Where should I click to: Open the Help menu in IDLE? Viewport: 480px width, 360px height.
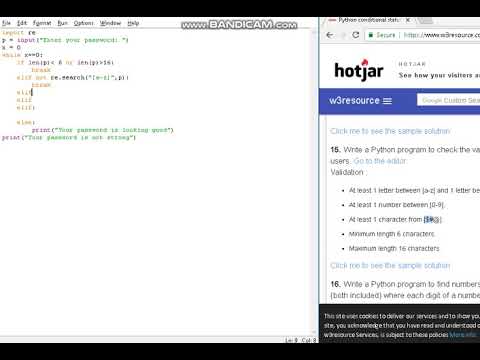tap(133, 23)
